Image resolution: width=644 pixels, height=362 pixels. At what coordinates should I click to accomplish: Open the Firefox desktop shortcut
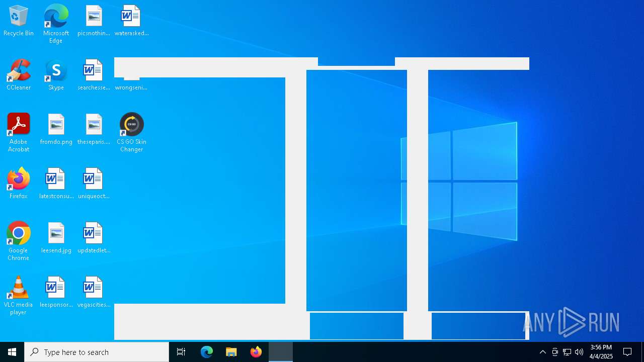pyautogui.click(x=19, y=184)
